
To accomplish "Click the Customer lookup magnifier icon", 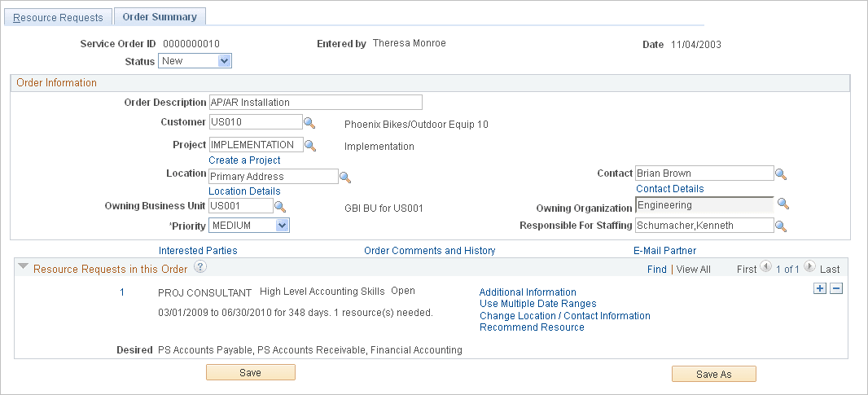I will [309, 123].
